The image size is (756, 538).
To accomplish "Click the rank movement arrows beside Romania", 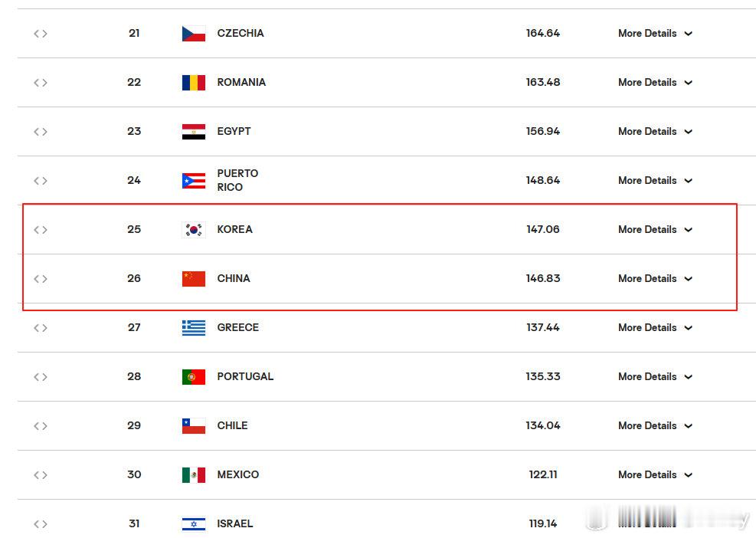I will 41,83.
